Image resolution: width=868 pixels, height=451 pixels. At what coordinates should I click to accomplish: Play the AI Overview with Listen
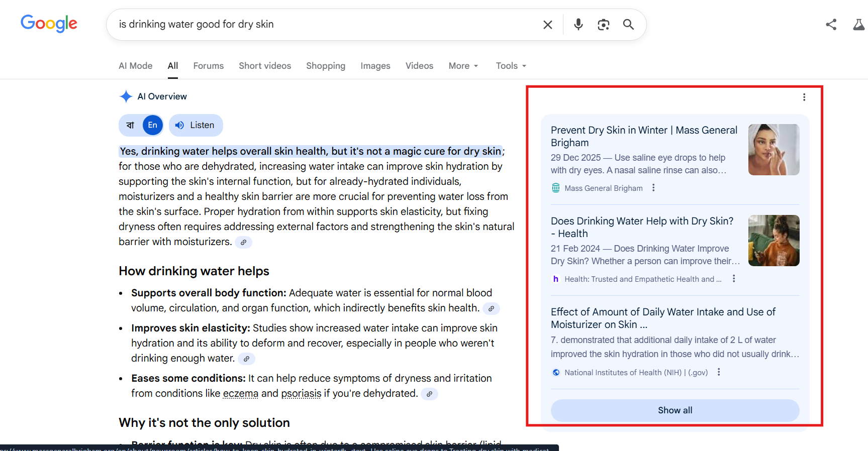[196, 126]
